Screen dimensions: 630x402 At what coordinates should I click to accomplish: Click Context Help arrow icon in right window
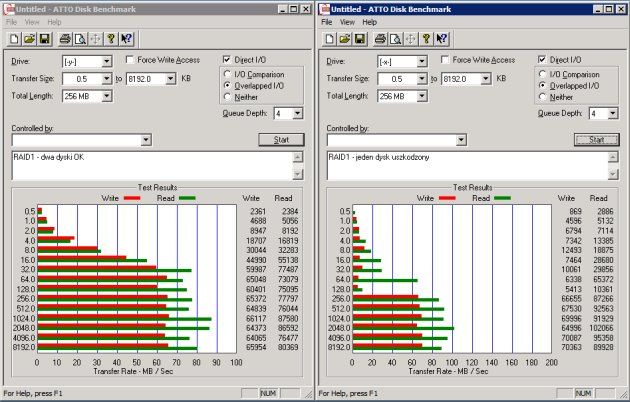click(442, 39)
